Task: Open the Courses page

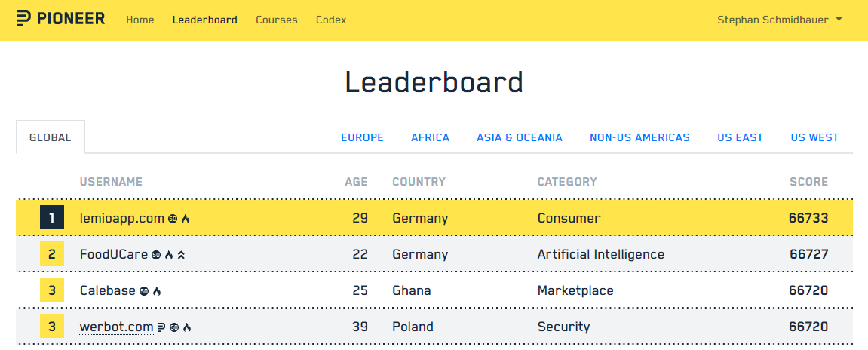Action: click(276, 20)
